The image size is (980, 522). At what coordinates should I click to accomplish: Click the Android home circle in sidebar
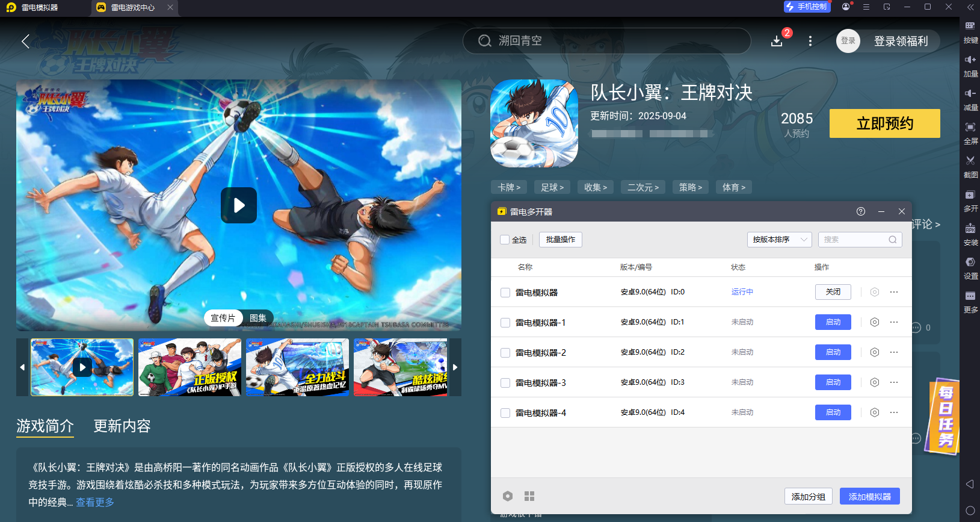coord(970,511)
